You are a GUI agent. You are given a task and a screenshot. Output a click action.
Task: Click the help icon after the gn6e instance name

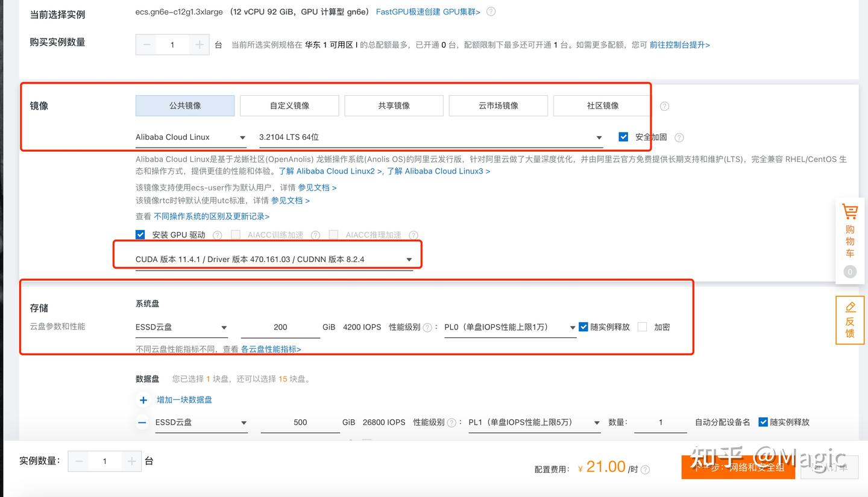pyautogui.click(x=491, y=11)
